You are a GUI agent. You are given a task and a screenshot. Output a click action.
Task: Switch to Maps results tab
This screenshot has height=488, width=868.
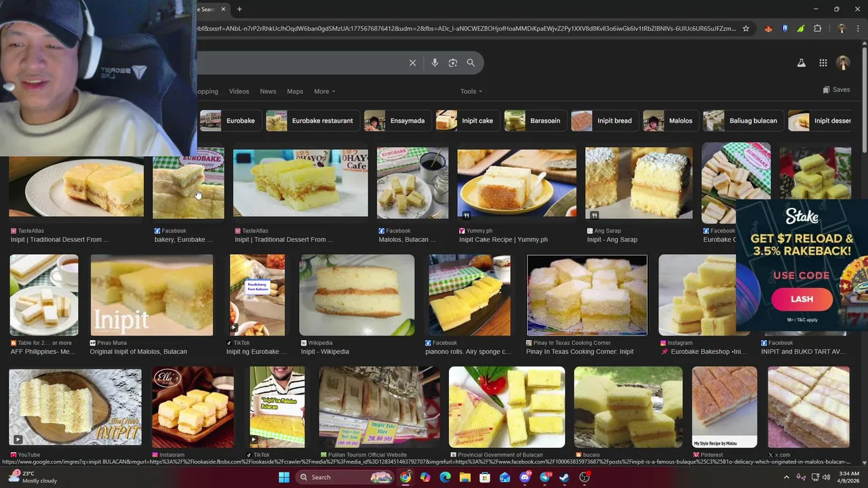(x=295, y=91)
